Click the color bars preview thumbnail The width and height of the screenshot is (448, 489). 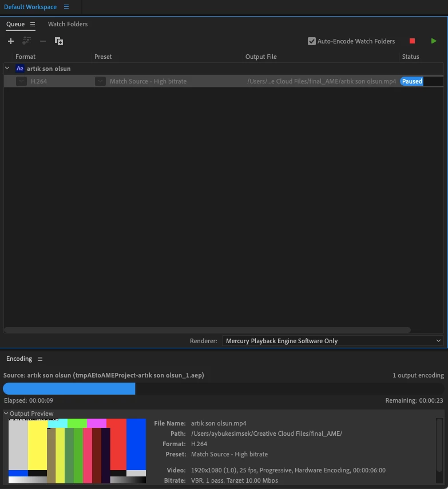[x=77, y=451]
